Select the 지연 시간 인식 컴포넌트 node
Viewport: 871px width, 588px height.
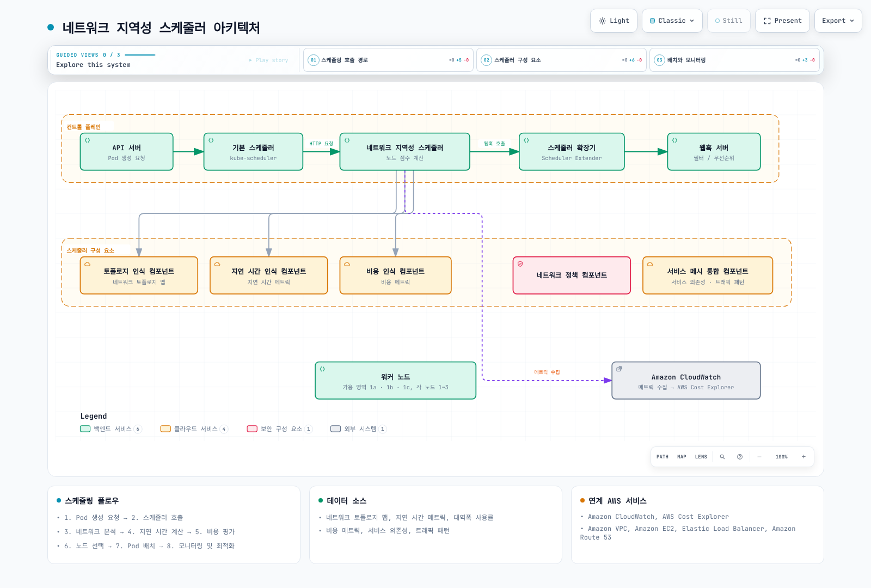269,275
